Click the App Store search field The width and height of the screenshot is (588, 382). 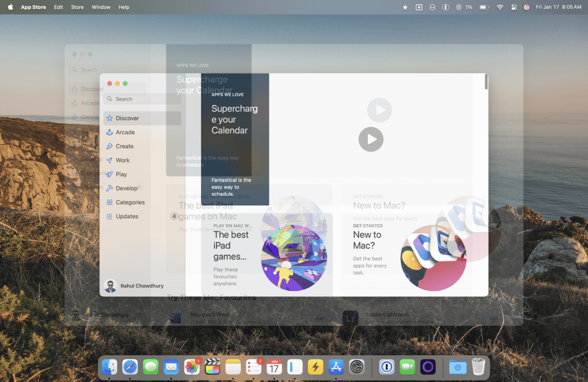(x=142, y=99)
